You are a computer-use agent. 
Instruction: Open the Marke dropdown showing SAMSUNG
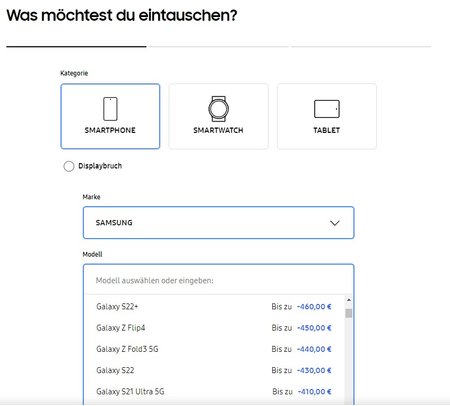click(218, 223)
